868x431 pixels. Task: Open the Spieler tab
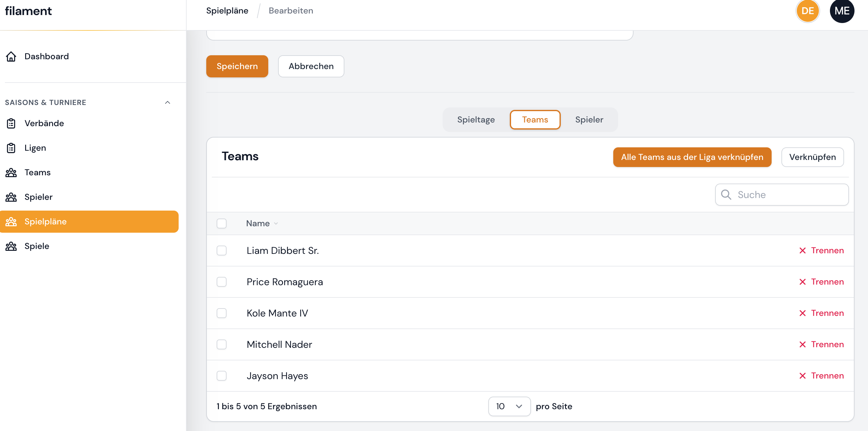click(589, 120)
